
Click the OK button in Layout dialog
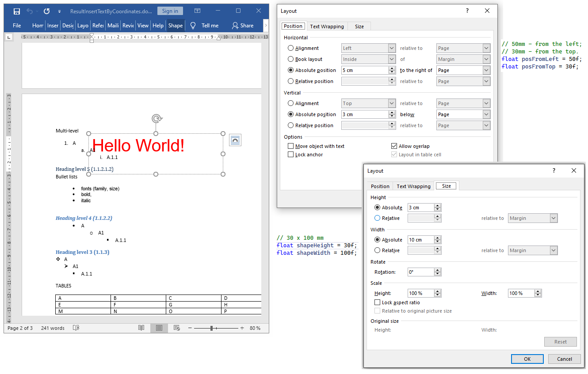(x=527, y=359)
